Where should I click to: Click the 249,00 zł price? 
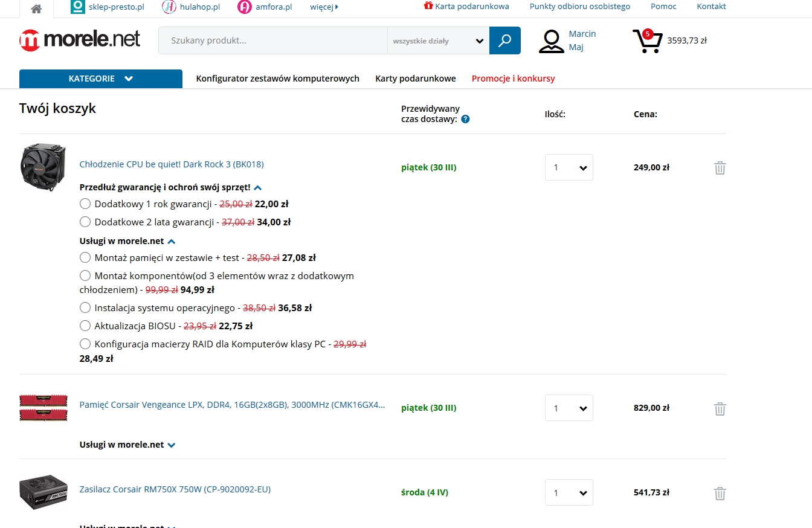click(x=651, y=167)
